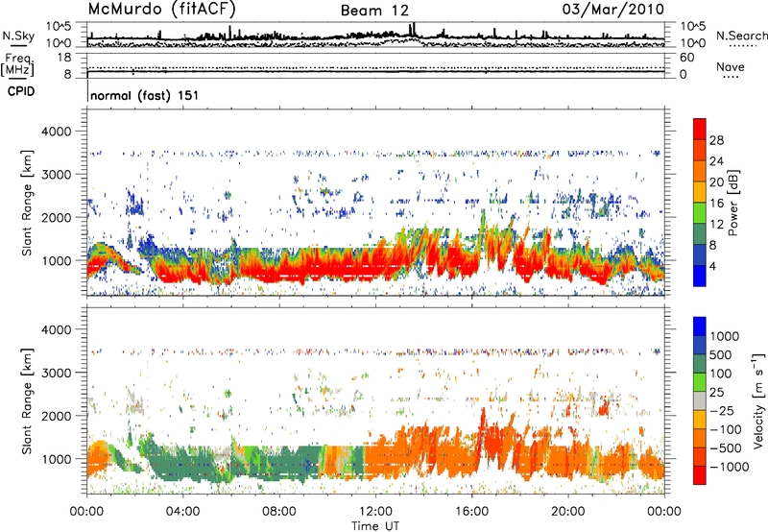Pick the gray segment of the Velocity colorbar

coord(700,401)
